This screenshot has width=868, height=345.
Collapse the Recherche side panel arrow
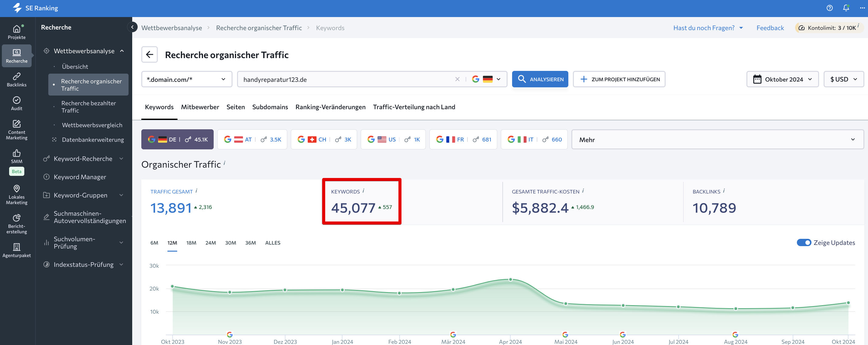point(132,27)
